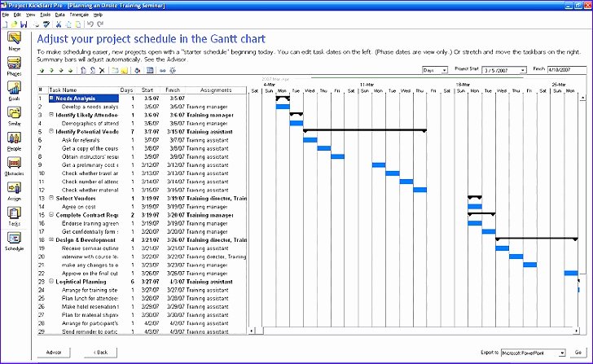Select the 'Plan lunch for attendees' task row
593x364 pixels.
point(142,298)
